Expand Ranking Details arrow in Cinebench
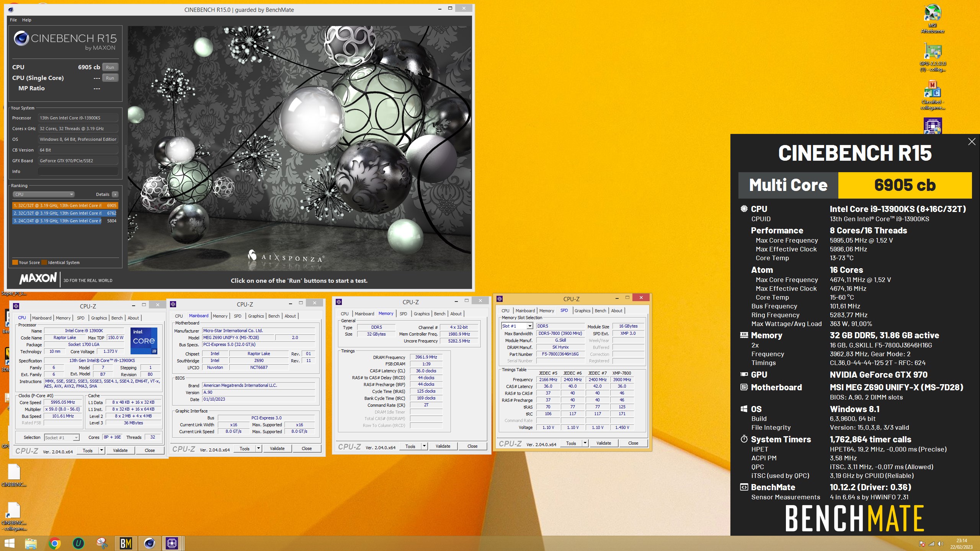Viewport: 980px width, 551px height. click(115, 194)
